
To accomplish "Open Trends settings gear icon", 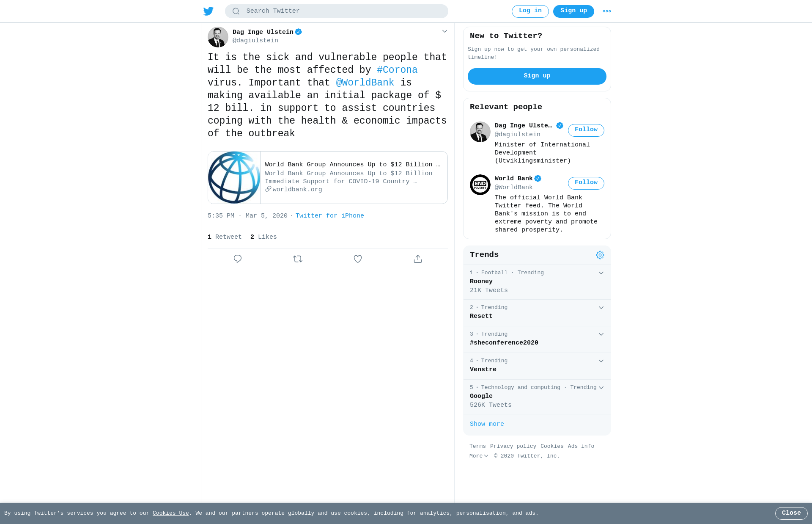I will tap(600, 255).
